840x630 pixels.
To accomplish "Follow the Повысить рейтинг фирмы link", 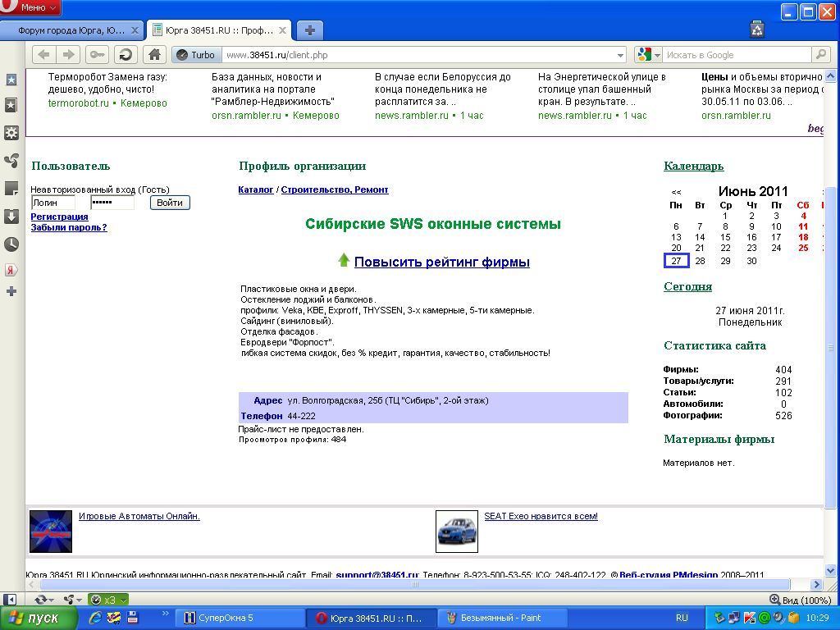I will point(441,262).
